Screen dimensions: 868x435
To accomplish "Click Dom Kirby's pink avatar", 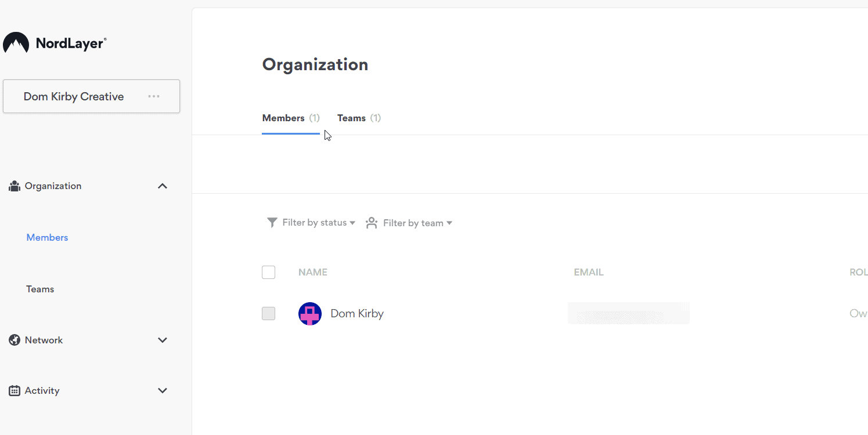I will 309,313.
